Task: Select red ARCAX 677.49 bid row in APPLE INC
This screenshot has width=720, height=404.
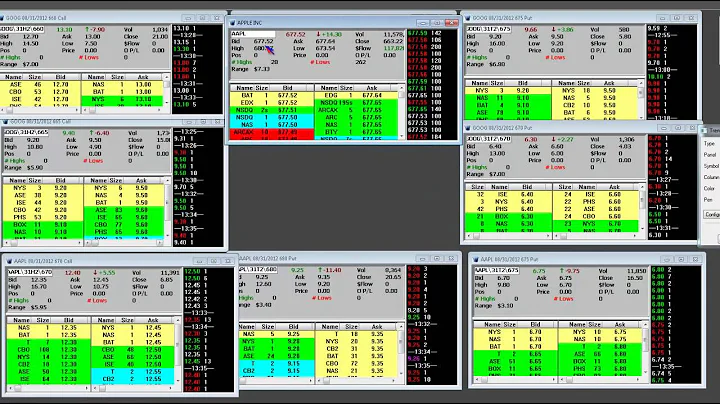Action: (272, 132)
